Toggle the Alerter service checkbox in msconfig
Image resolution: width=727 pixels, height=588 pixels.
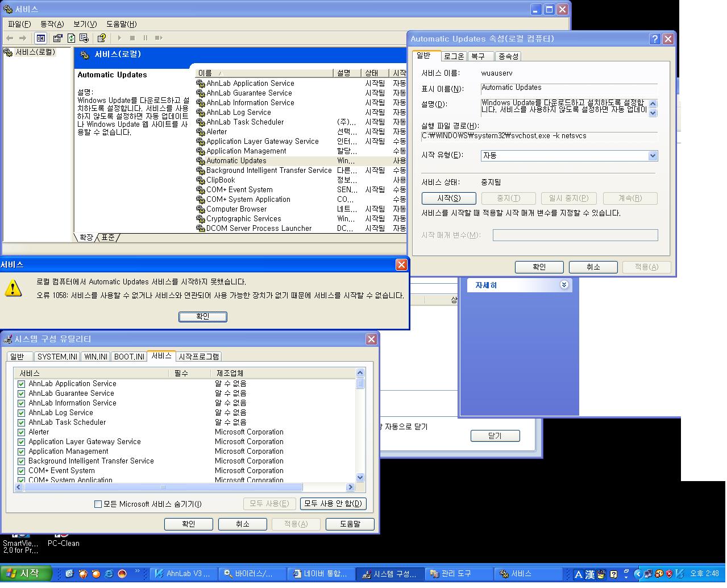click(22, 432)
